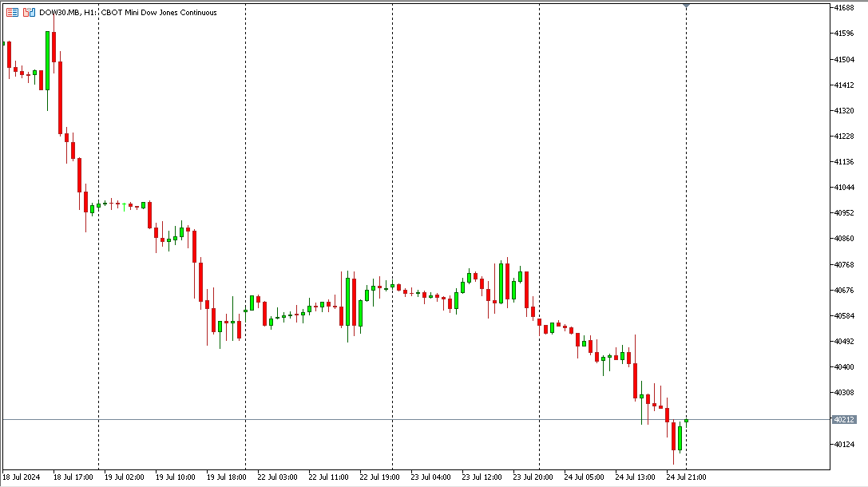The height and width of the screenshot is (487, 868).
Task: Click the 41504 price scale label
Action: point(844,59)
